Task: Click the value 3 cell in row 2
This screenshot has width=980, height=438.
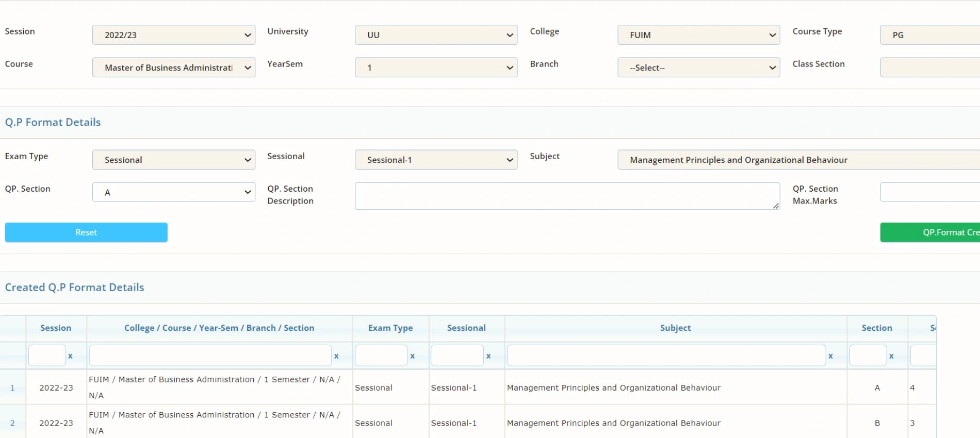Action: (922, 423)
